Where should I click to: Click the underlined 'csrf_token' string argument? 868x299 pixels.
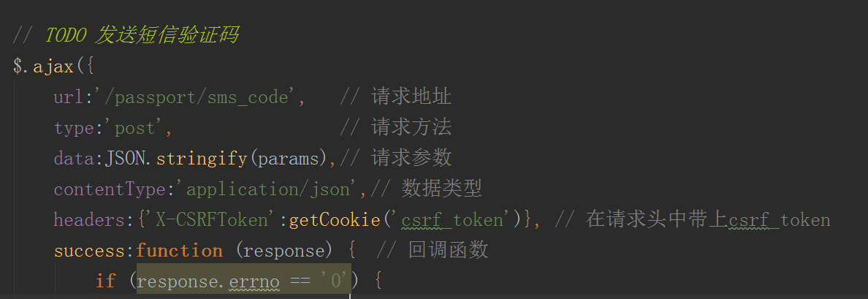pos(453,220)
